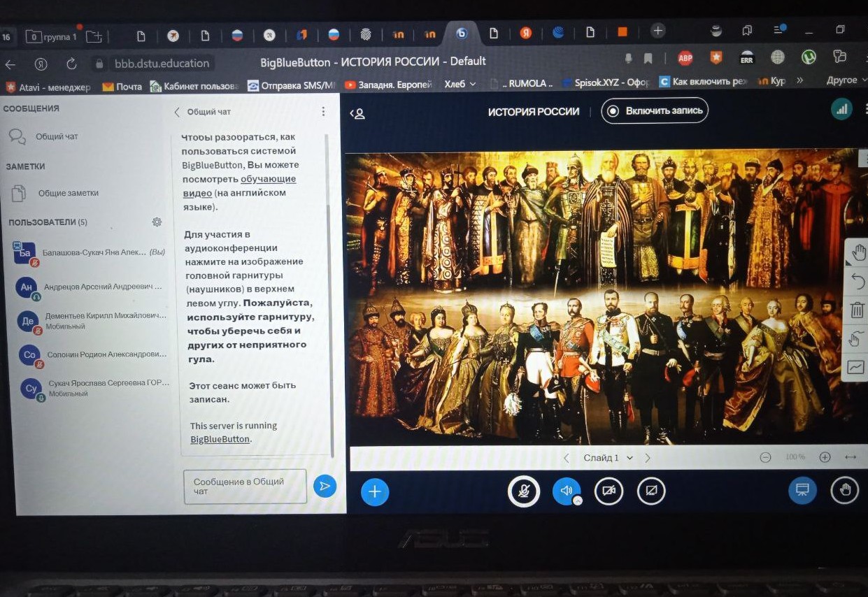Screen dimensions: 868x597
Task: Reload the page with refresh icon
Action: 71,64
